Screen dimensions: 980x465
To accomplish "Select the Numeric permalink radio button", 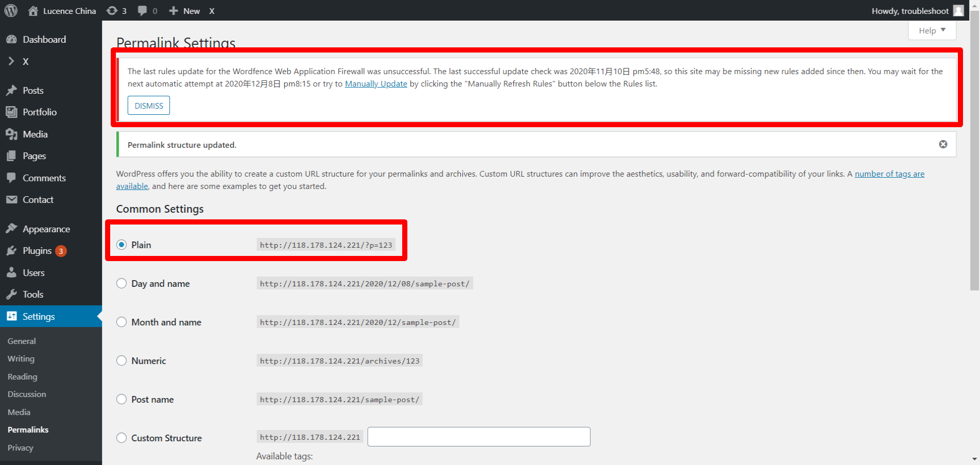I will 122,360.
